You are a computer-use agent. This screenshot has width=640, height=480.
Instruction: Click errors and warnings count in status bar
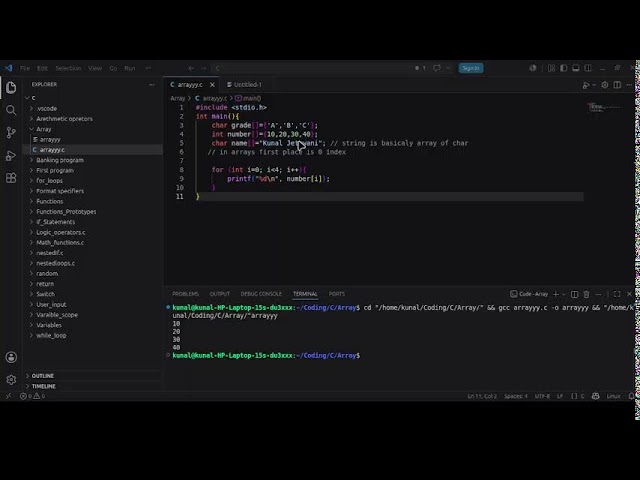[32, 396]
